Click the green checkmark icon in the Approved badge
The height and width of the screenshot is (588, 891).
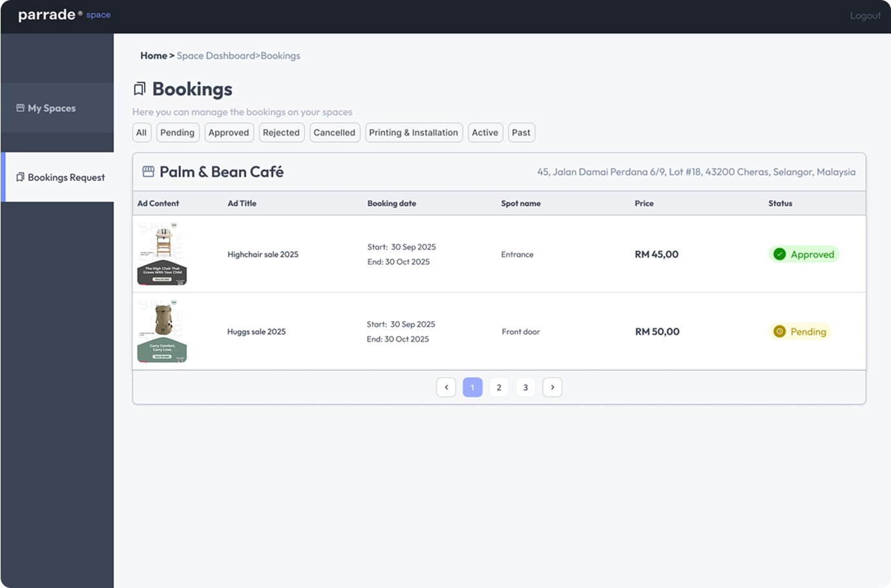pyautogui.click(x=779, y=254)
